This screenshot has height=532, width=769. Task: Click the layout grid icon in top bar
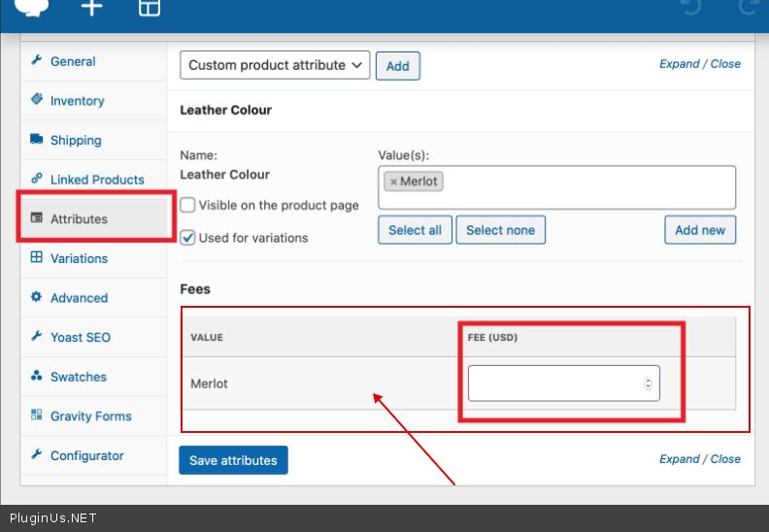150,8
